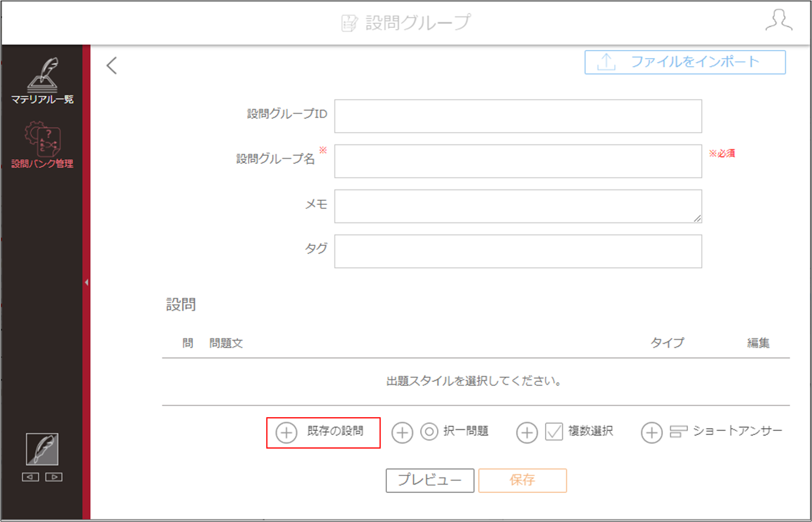Viewport: 812px width, 522px height.
Task: Focus the タグ input field
Action: click(518, 251)
